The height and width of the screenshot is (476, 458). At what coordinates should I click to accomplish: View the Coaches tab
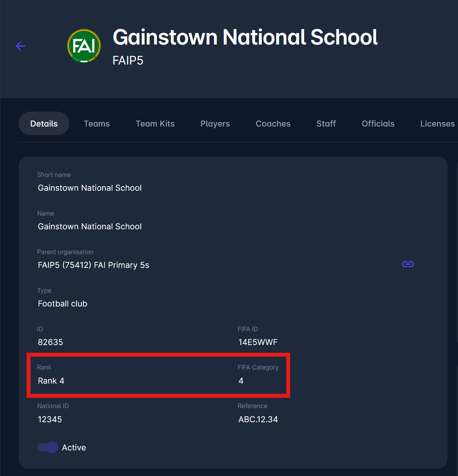[x=273, y=124]
